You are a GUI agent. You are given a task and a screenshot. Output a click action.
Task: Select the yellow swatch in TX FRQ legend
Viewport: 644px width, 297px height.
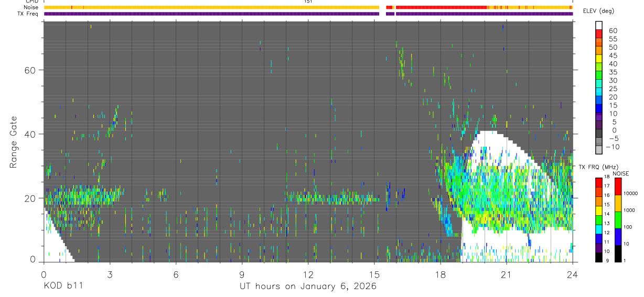click(x=599, y=211)
